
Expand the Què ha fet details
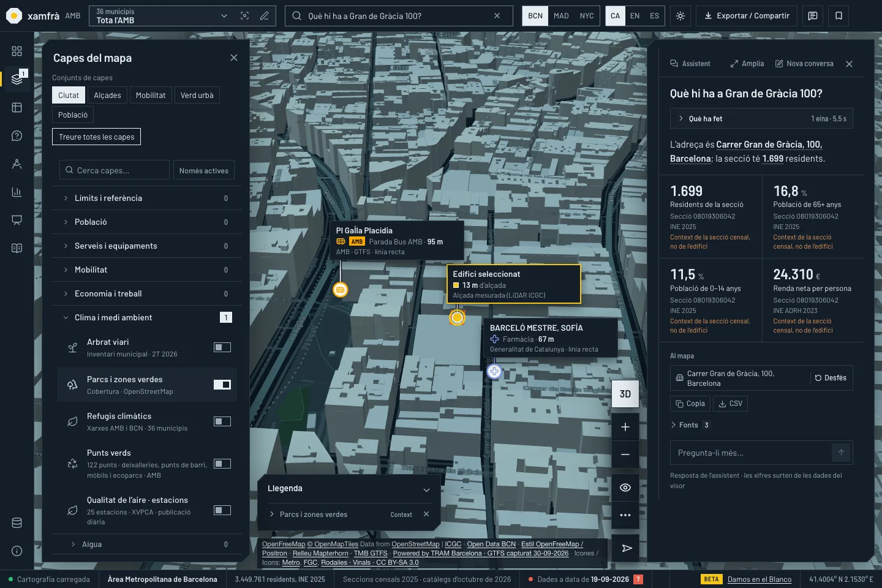click(x=761, y=119)
